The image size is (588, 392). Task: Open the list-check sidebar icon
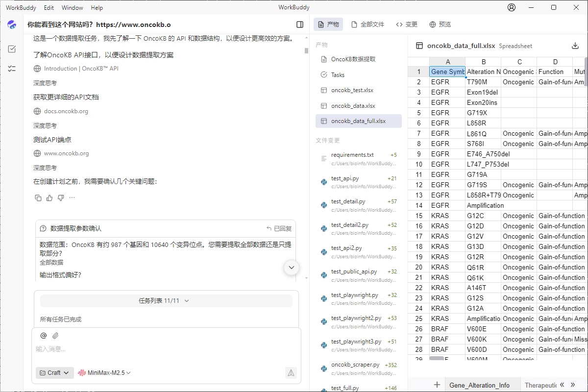12,69
